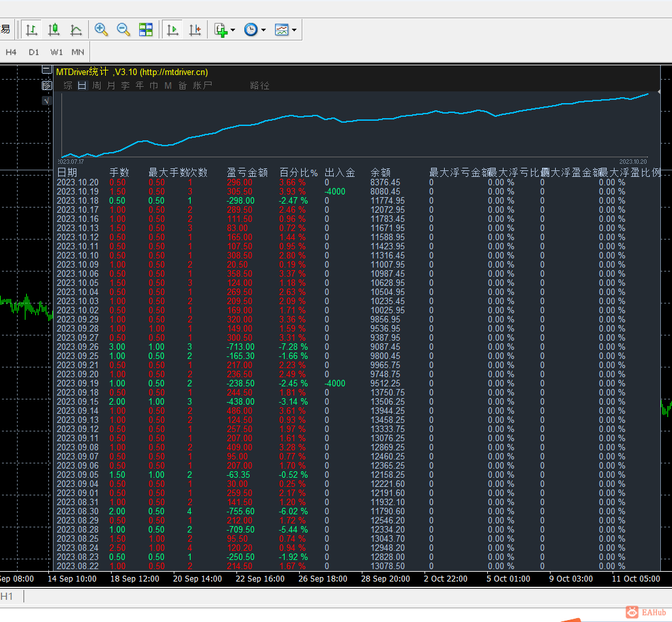
Task: Switch chart to line chart mode
Action: [76, 29]
